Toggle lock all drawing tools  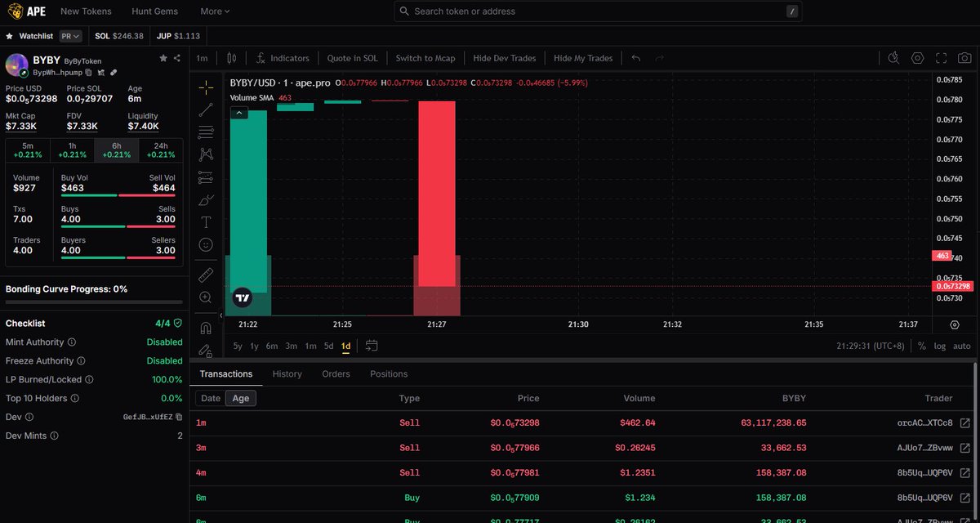pos(206,351)
